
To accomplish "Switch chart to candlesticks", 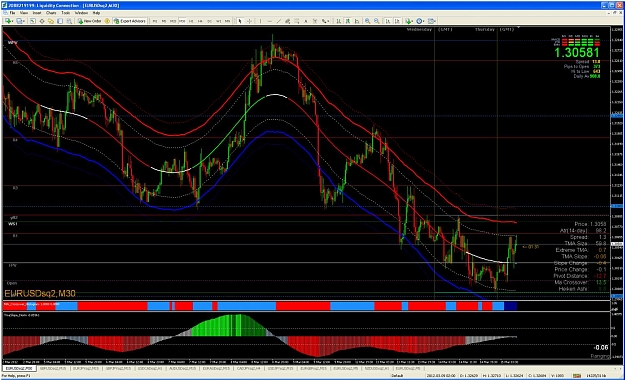I will tap(348, 21).
